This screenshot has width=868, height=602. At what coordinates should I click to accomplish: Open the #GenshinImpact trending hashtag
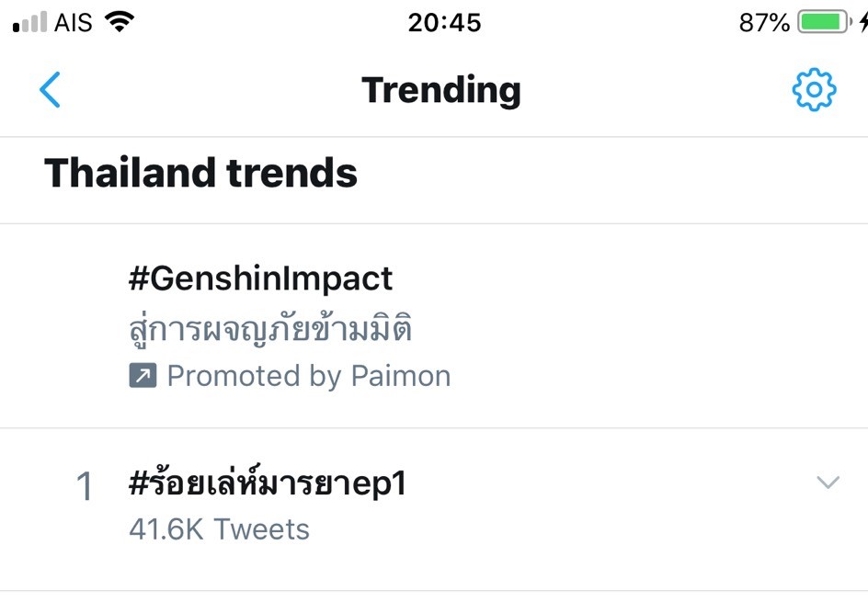click(260, 278)
